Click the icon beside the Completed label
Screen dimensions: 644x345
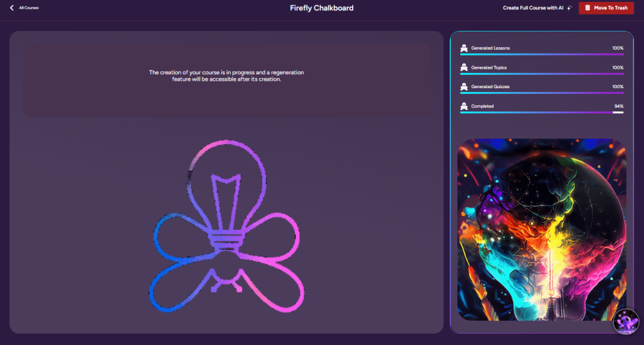tap(464, 106)
